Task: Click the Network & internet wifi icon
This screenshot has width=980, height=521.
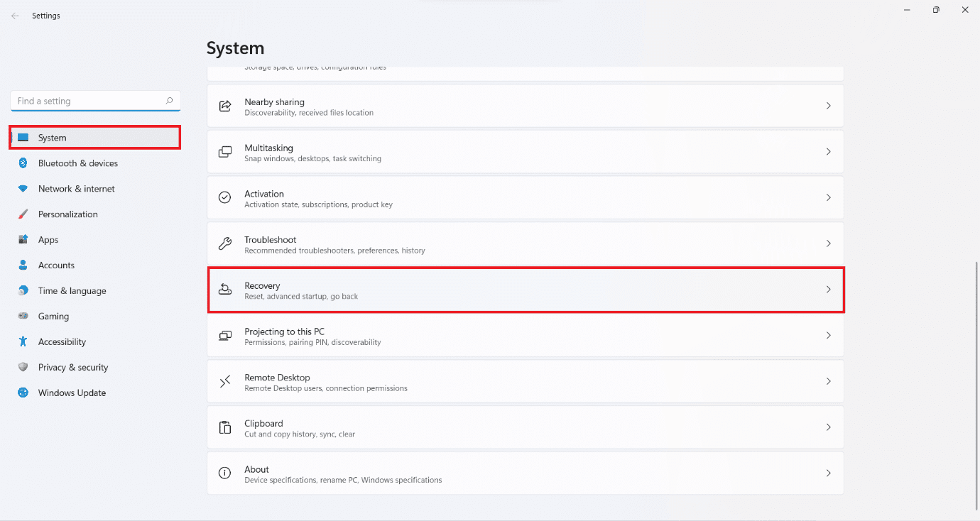Action: (x=23, y=189)
